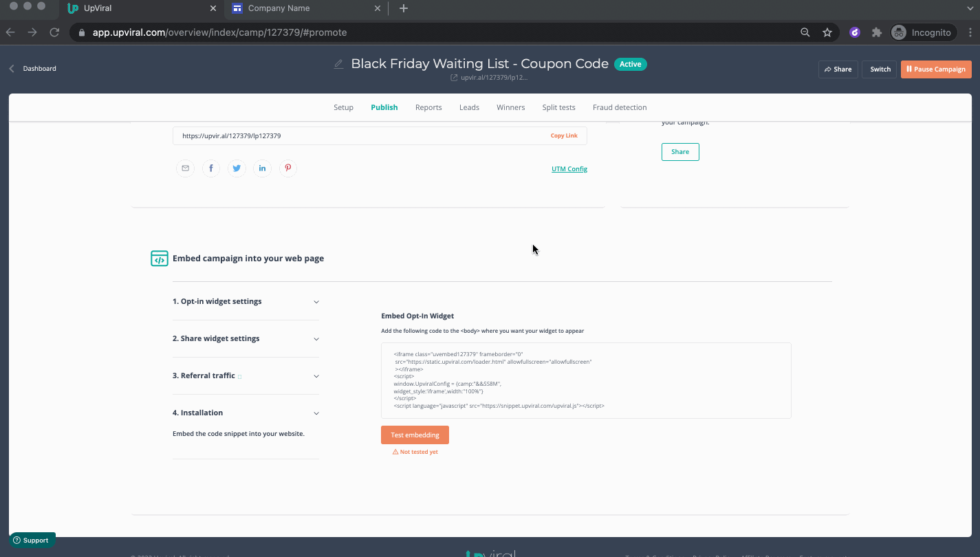Open a new browser tab
Image resolution: width=980 pixels, height=557 pixels.
(404, 8)
